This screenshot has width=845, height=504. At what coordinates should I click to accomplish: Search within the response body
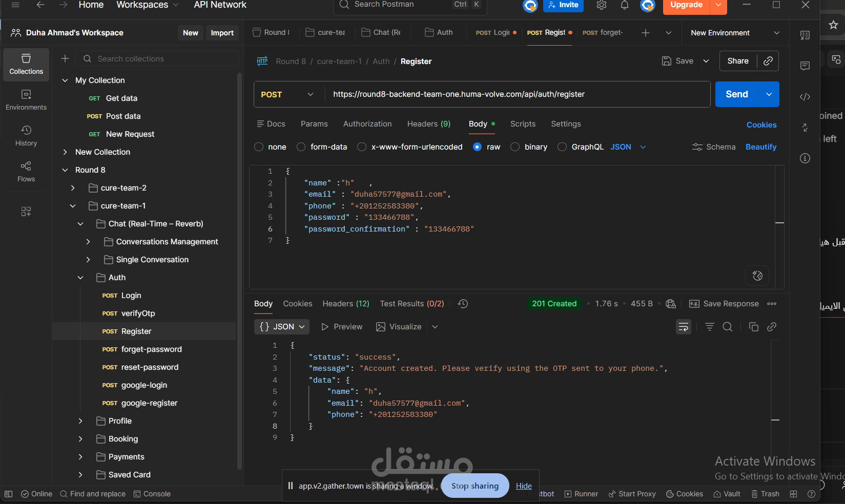pos(727,327)
